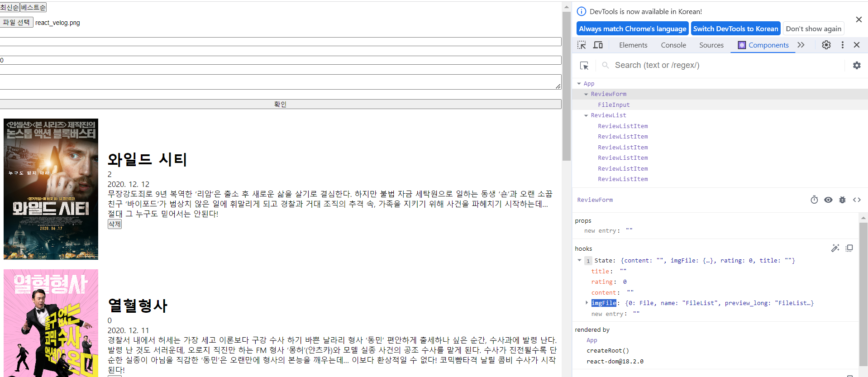Screen dimensions: 868x377
Task: Collapse the ReviewList tree node arrow
Action: tap(586, 115)
